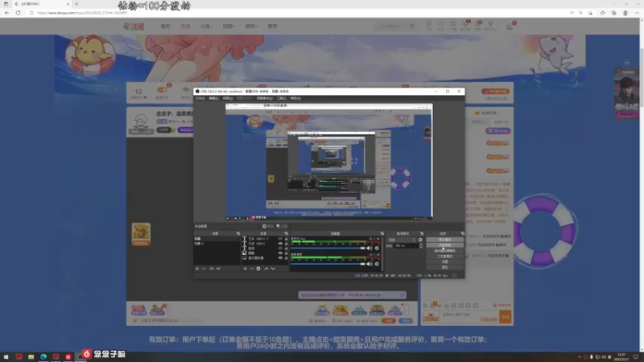Viewport: 644px width, 362px height.
Task: Click the 桌面音频 volume slider
Action: tap(328, 264)
